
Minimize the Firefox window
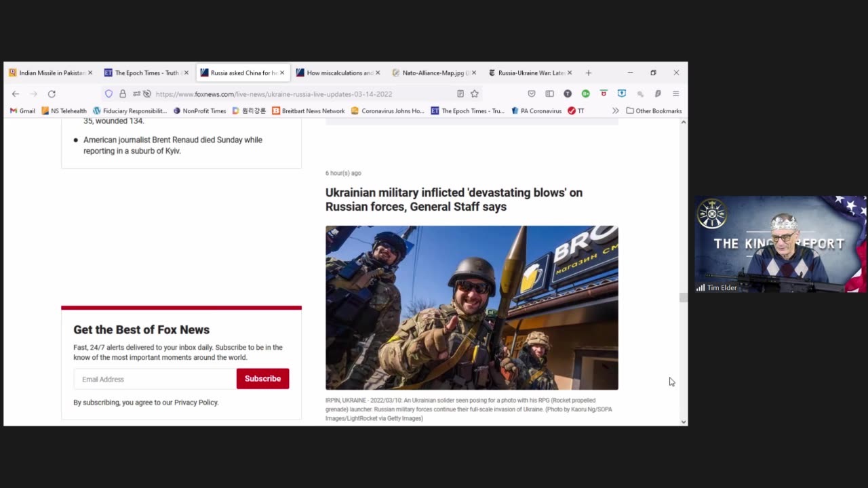[x=630, y=73]
